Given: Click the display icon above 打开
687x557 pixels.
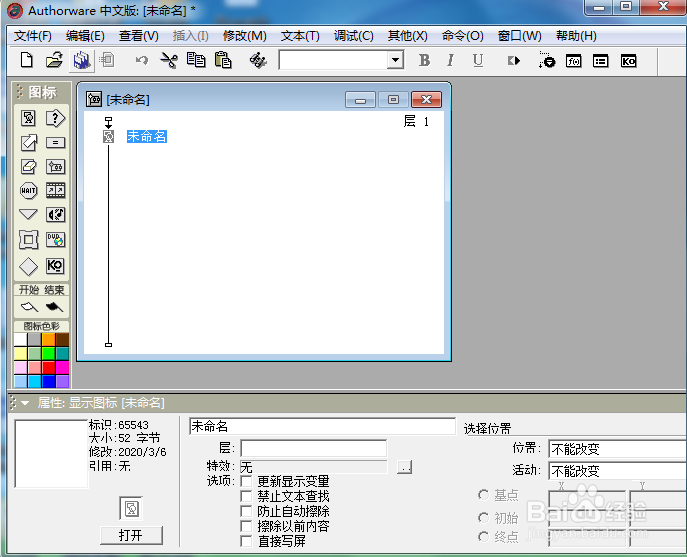Looking at the screenshot, I should (x=131, y=508).
